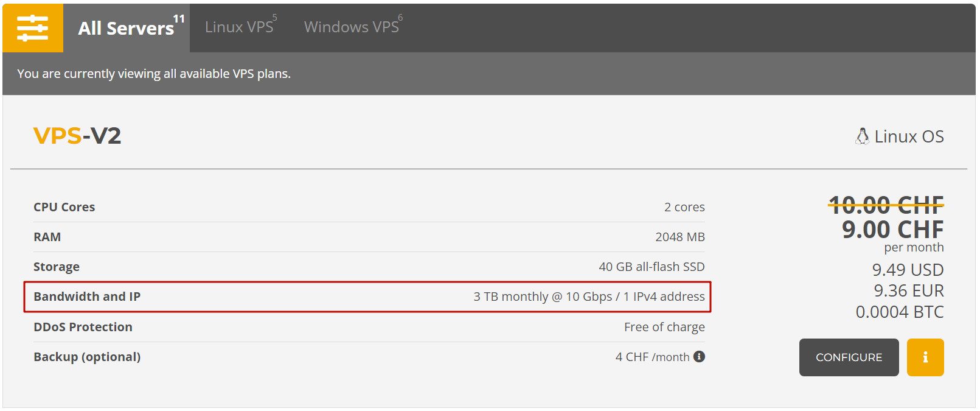Click the 9.49 USD price
The height and width of the screenshot is (411, 980).
pos(908,270)
